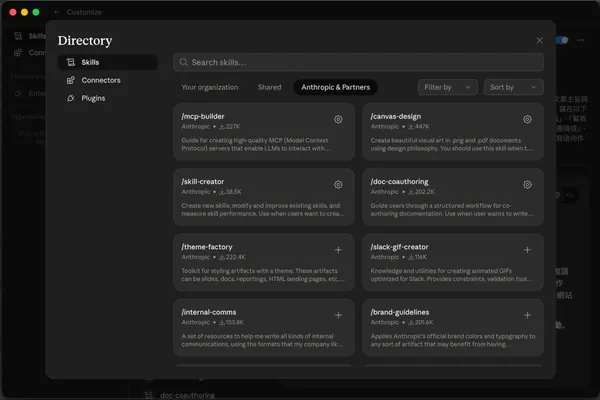The image size is (600, 400).
Task: Open the Sort by dropdown
Action: [x=513, y=87]
